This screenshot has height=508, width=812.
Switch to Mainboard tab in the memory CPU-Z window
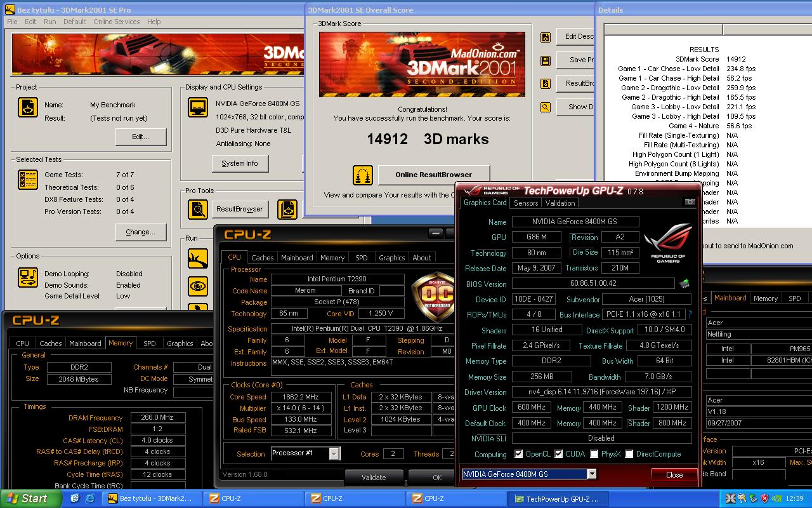[x=85, y=344]
